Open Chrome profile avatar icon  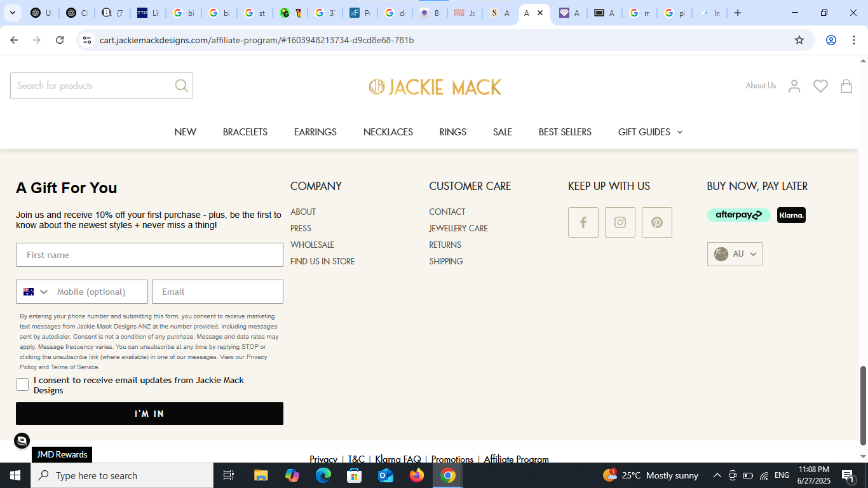(831, 40)
